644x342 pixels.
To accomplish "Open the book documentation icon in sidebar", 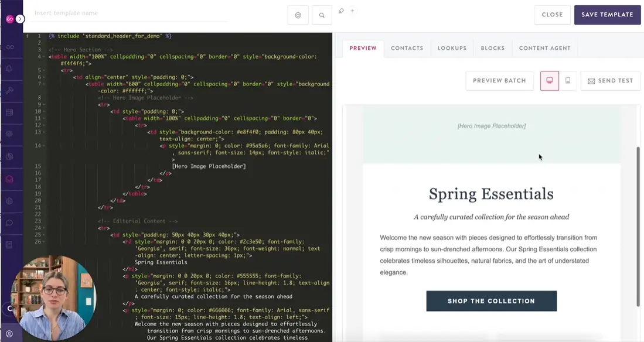I will click(9, 245).
